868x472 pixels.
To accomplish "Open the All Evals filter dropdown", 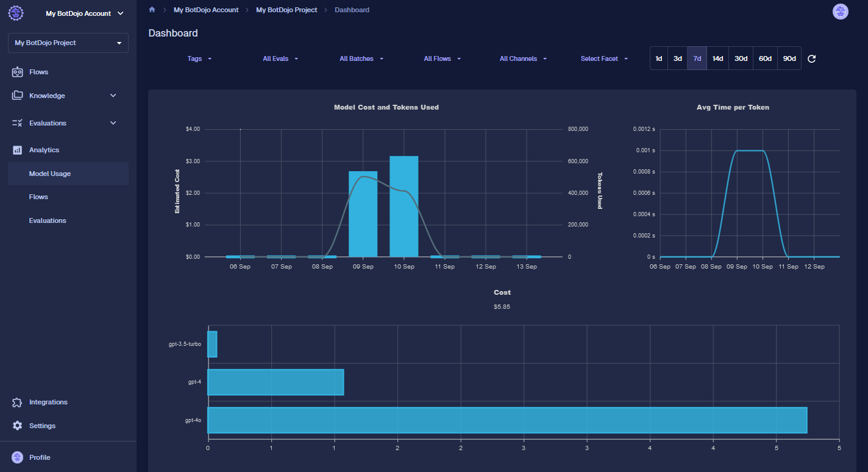I will [x=280, y=59].
